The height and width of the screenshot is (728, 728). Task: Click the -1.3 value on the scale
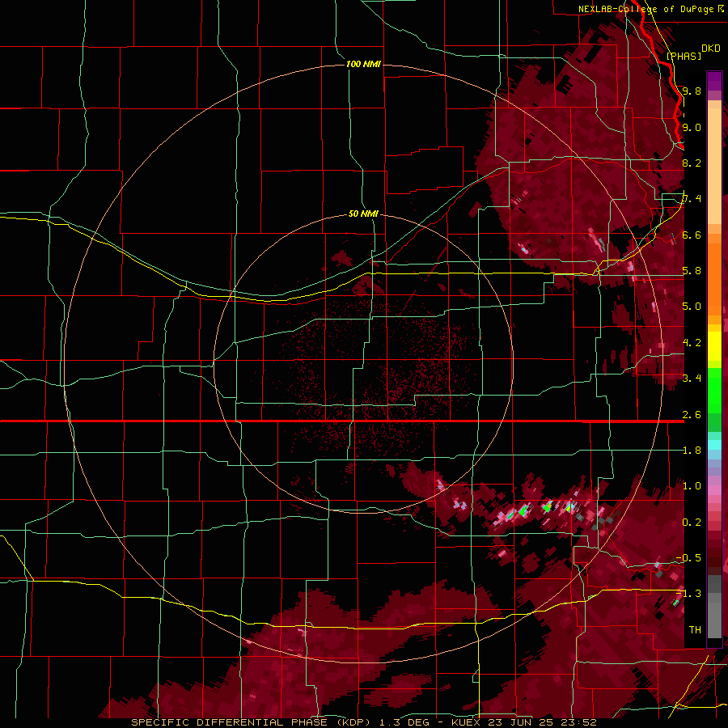pyautogui.click(x=688, y=594)
